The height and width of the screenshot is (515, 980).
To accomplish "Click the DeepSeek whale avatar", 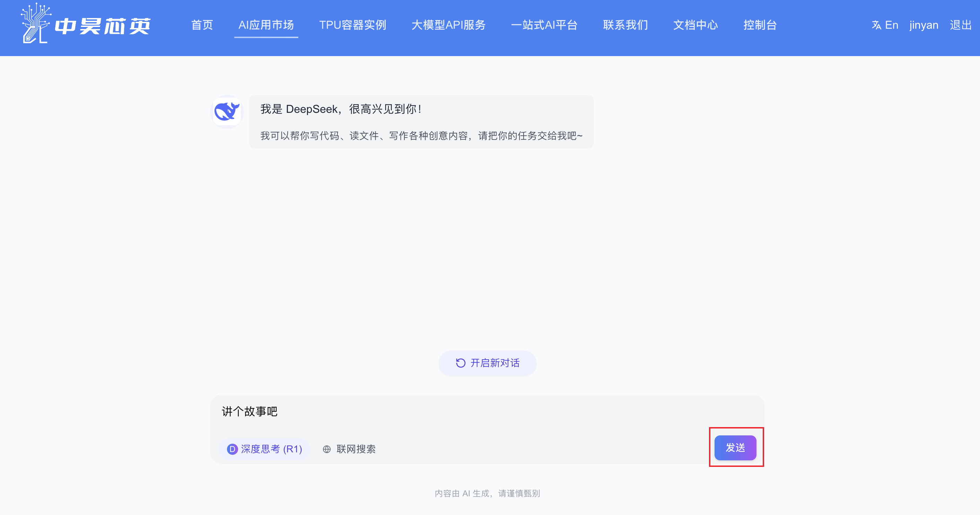I will [226, 111].
